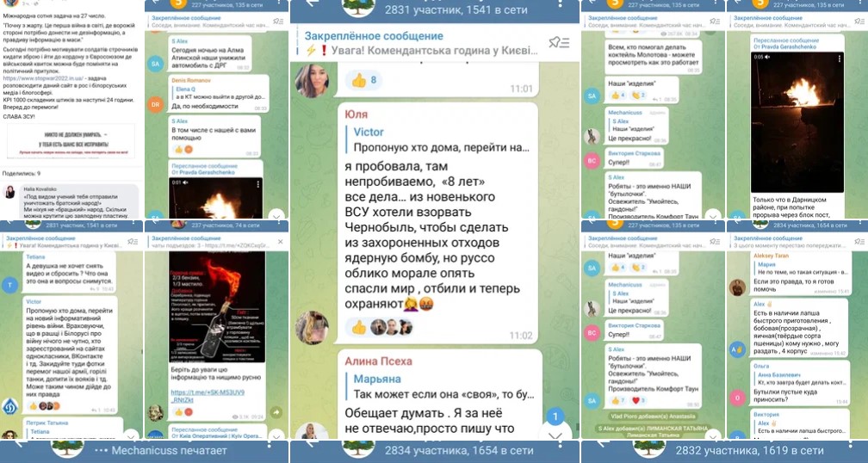
Task: Open Elena Q quoted reply
Action: click(220, 93)
